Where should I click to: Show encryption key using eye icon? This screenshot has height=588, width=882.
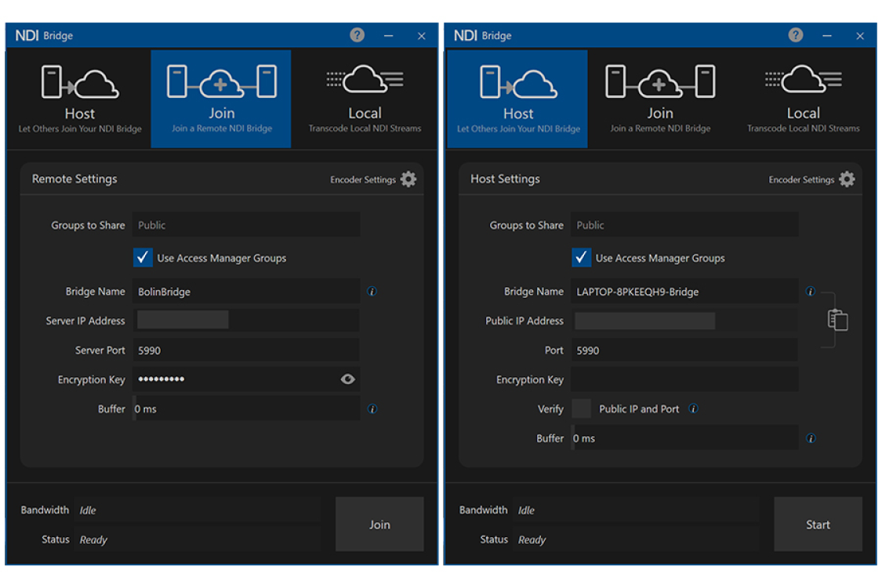[348, 379]
